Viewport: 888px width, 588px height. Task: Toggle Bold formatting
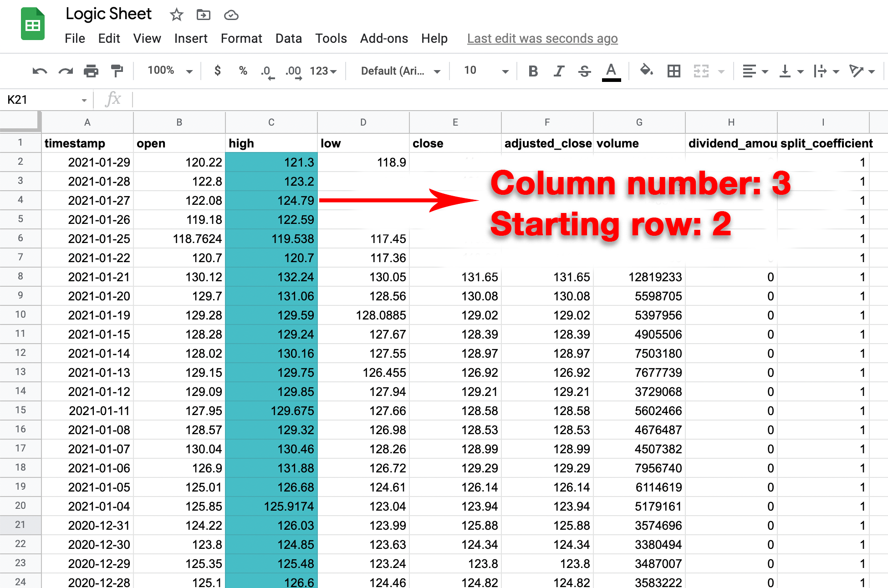[x=533, y=71]
